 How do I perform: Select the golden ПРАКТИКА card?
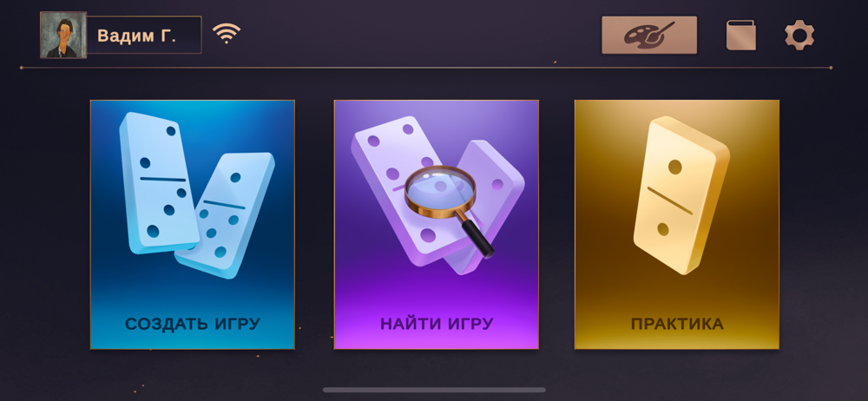[677, 224]
